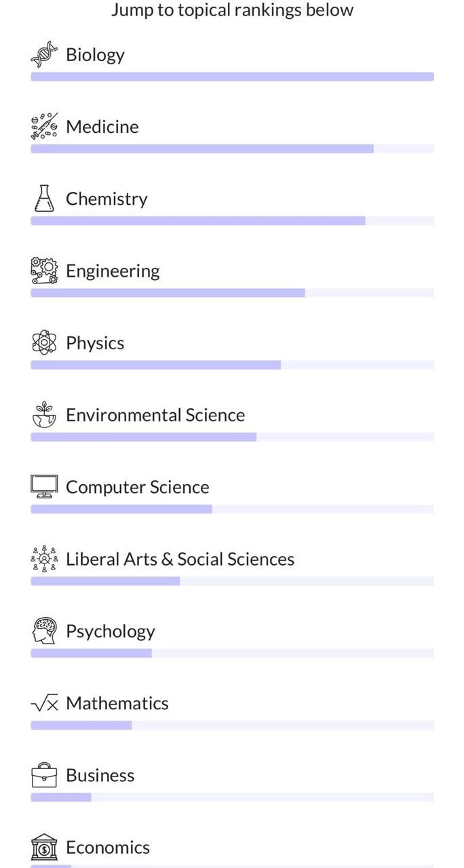Click the Business briefcase icon

click(44, 775)
